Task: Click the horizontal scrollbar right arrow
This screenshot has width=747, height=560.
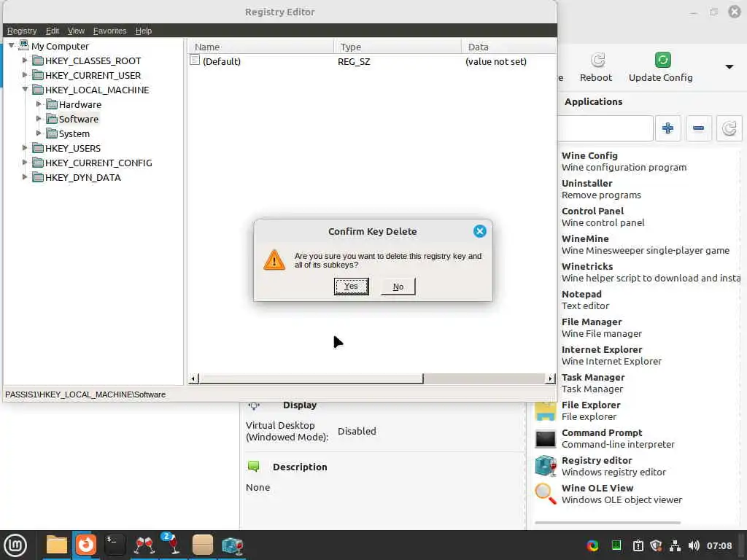Action: click(x=550, y=378)
